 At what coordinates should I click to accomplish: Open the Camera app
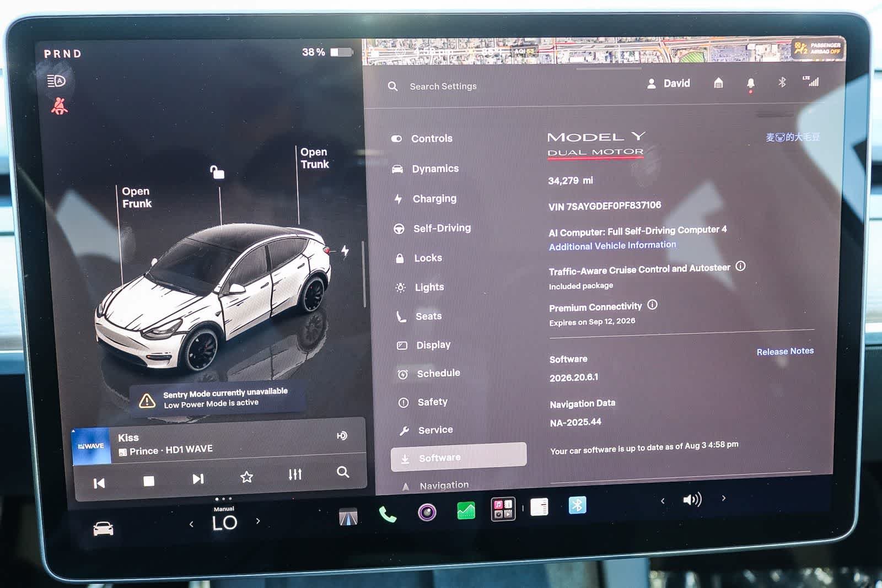coord(427,513)
